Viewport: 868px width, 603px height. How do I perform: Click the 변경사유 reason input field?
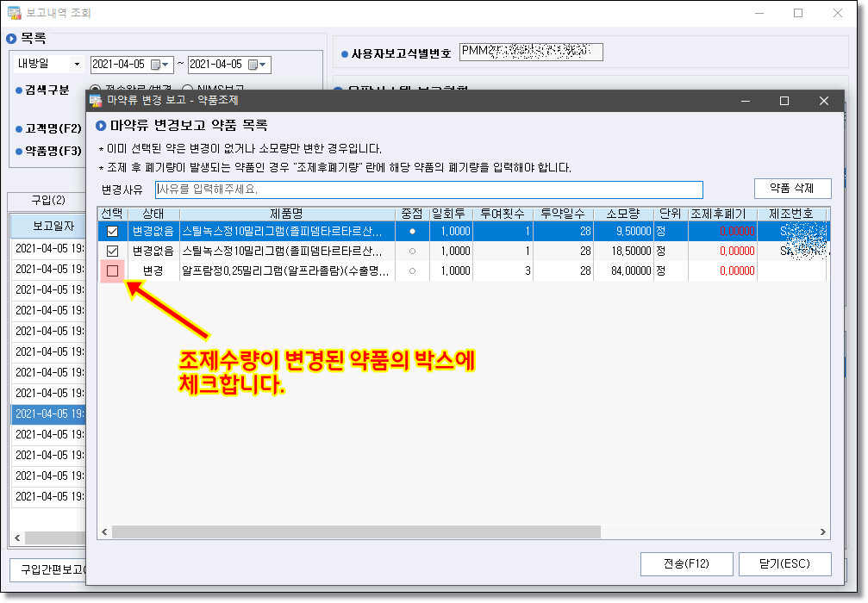pyautogui.click(x=428, y=190)
